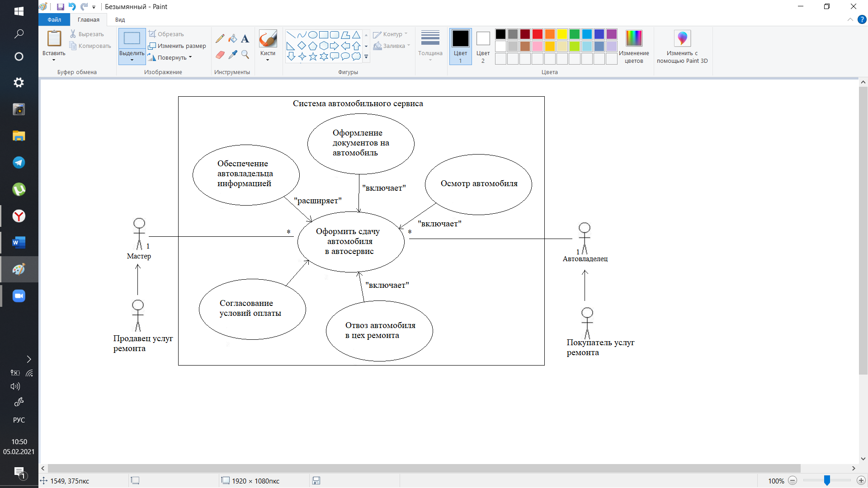Select the Color picker eyedropper tool

(x=232, y=55)
